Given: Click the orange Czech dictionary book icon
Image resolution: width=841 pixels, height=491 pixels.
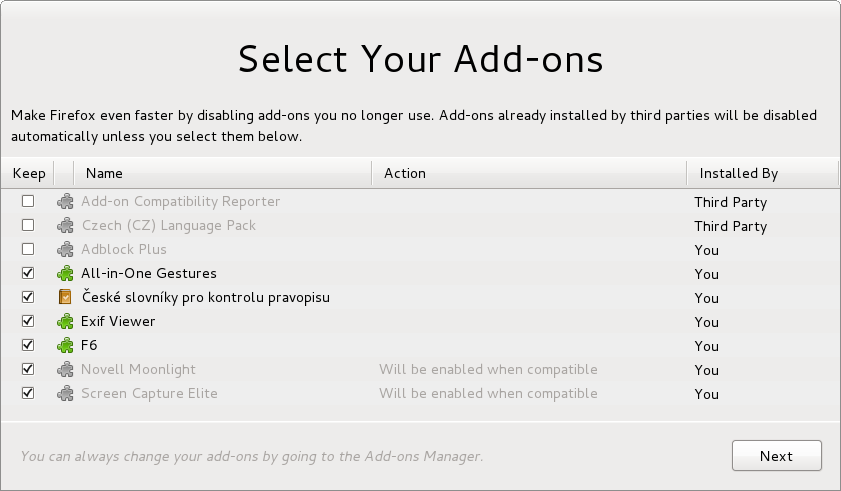Looking at the screenshot, I should pos(65,297).
